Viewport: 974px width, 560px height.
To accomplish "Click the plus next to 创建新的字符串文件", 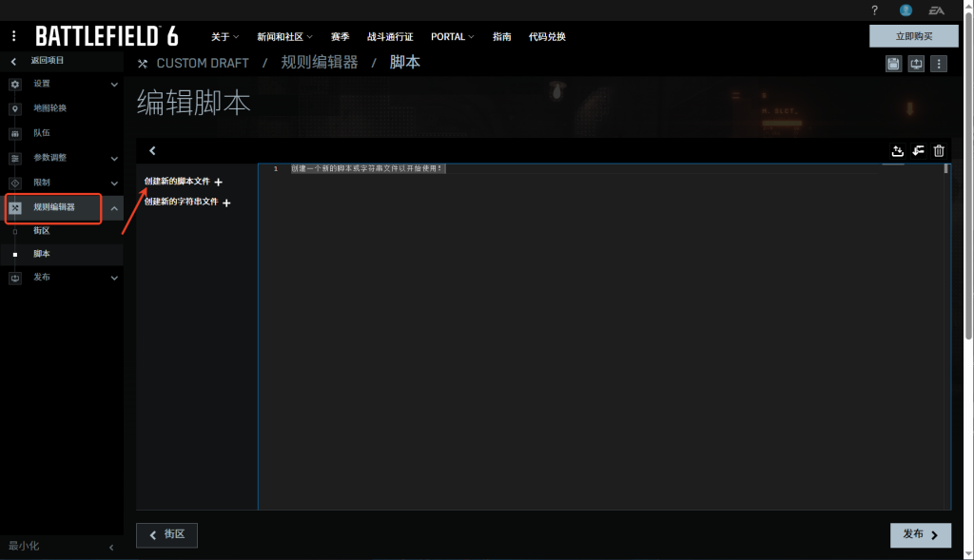I will [226, 203].
